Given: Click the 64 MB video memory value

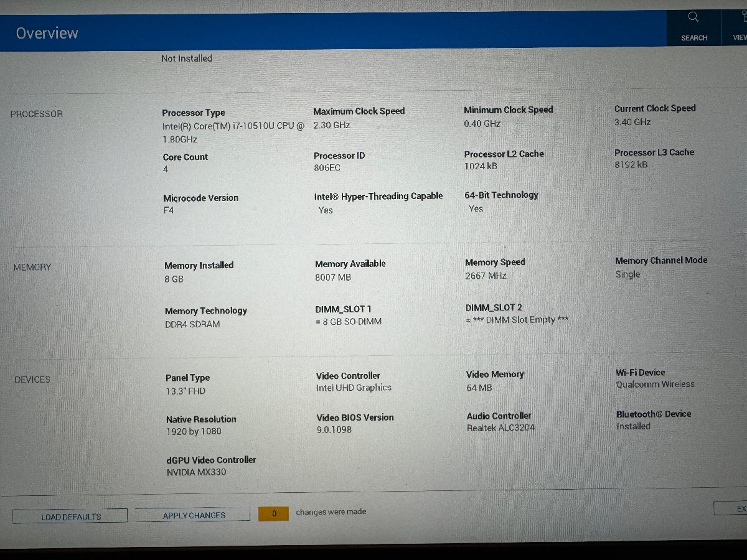Looking at the screenshot, I should pyautogui.click(x=479, y=388).
